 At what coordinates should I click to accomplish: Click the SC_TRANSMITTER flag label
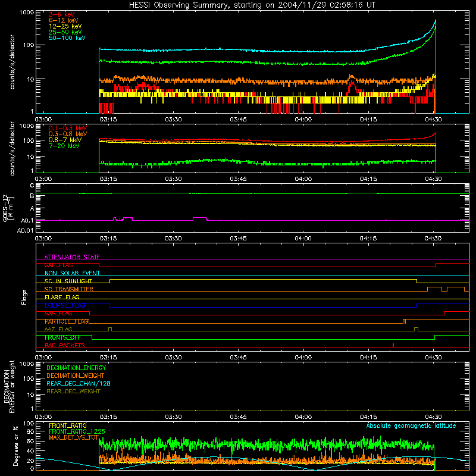click(x=69, y=289)
